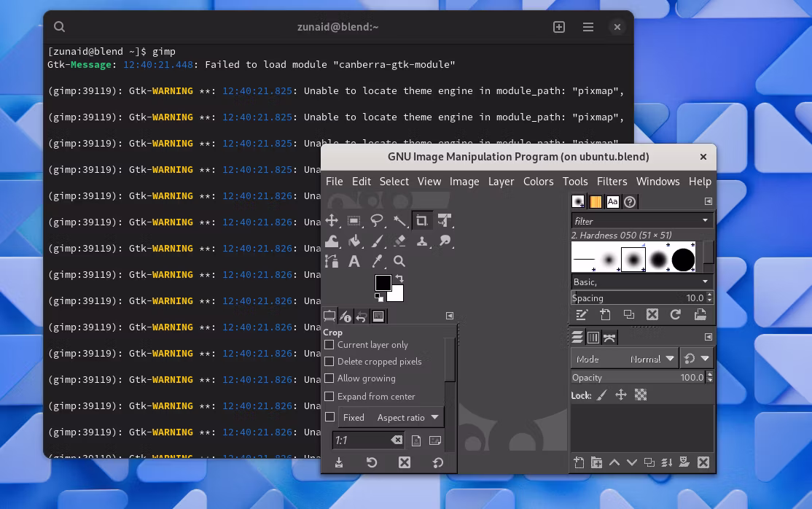Enable Allow growing checkbox

pyautogui.click(x=329, y=378)
